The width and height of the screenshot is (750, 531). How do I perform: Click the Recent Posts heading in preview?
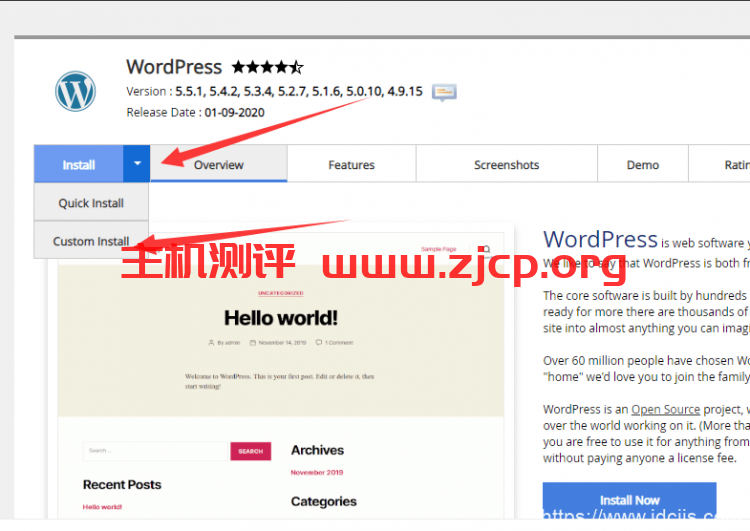point(122,485)
